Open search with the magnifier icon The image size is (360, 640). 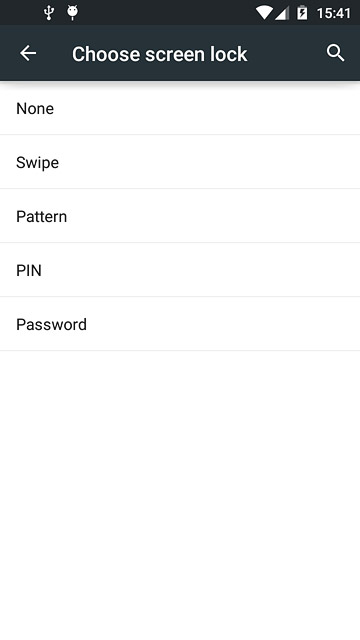[x=336, y=53]
